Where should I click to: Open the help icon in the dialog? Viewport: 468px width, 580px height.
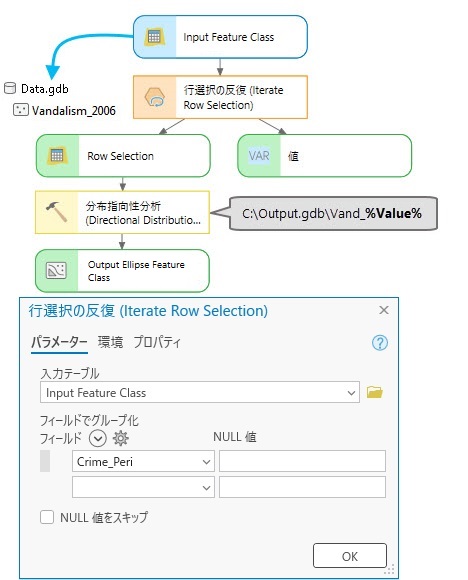380,343
